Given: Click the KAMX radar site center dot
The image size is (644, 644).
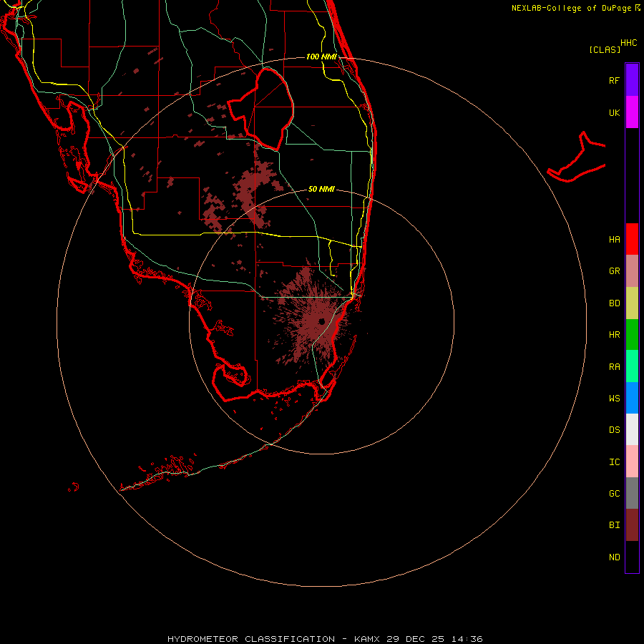Looking at the screenshot, I should coord(321,321).
